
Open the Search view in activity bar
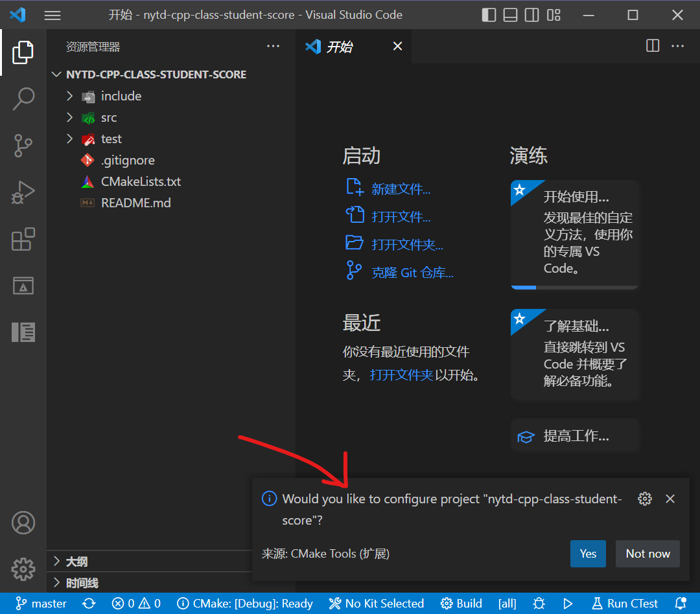pyautogui.click(x=23, y=99)
